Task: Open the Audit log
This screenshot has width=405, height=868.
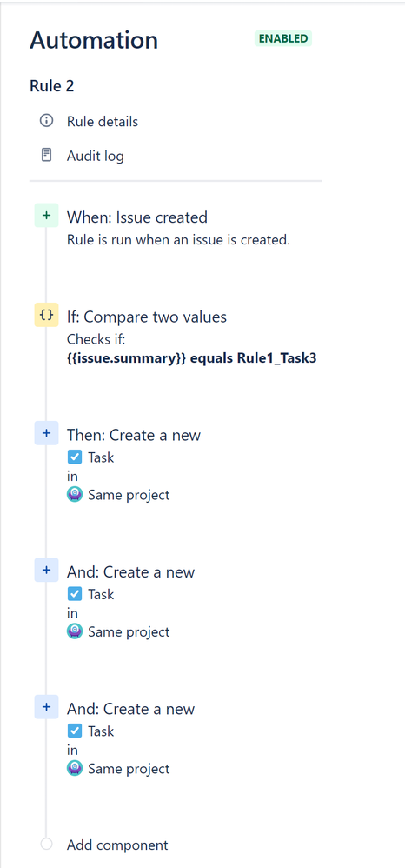Action: point(95,156)
